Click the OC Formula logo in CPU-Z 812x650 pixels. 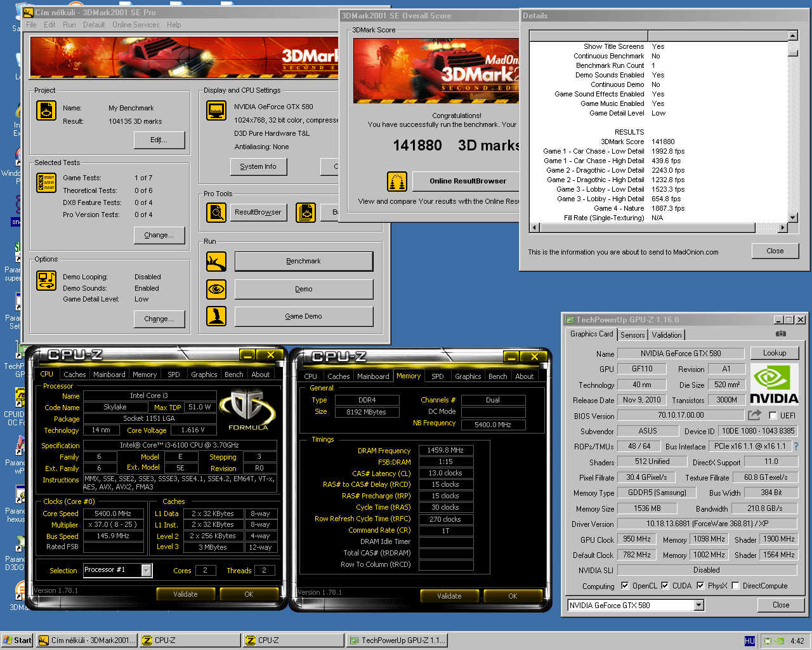click(248, 409)
